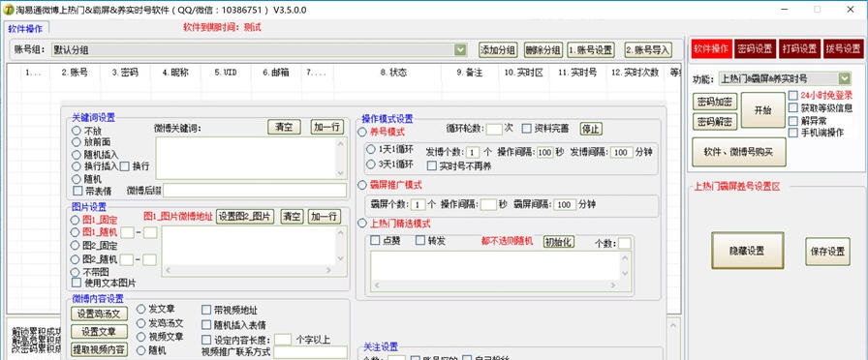Click 软件、微博号购买 button

738,152
